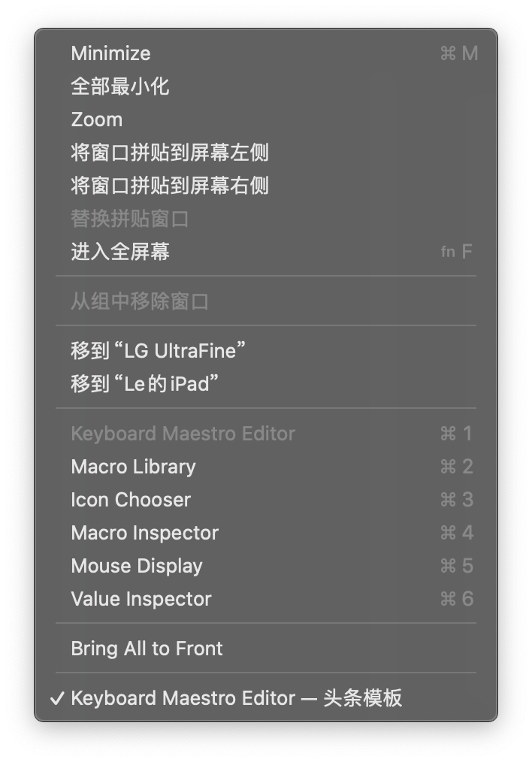Select Bring All to Front

click(x=147, y=649)
